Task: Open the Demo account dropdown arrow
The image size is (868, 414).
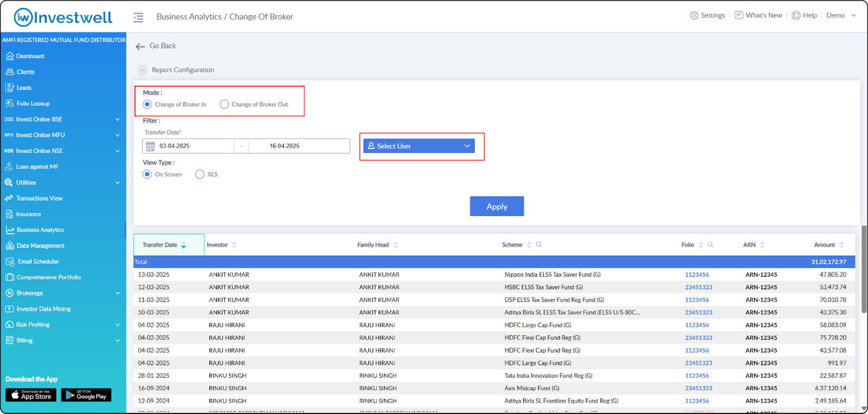Action: coord(853,15)
